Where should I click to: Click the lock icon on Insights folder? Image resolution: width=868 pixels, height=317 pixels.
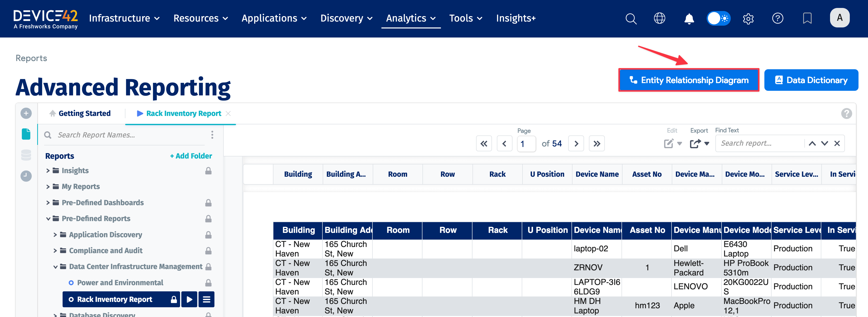click(209, 171)
